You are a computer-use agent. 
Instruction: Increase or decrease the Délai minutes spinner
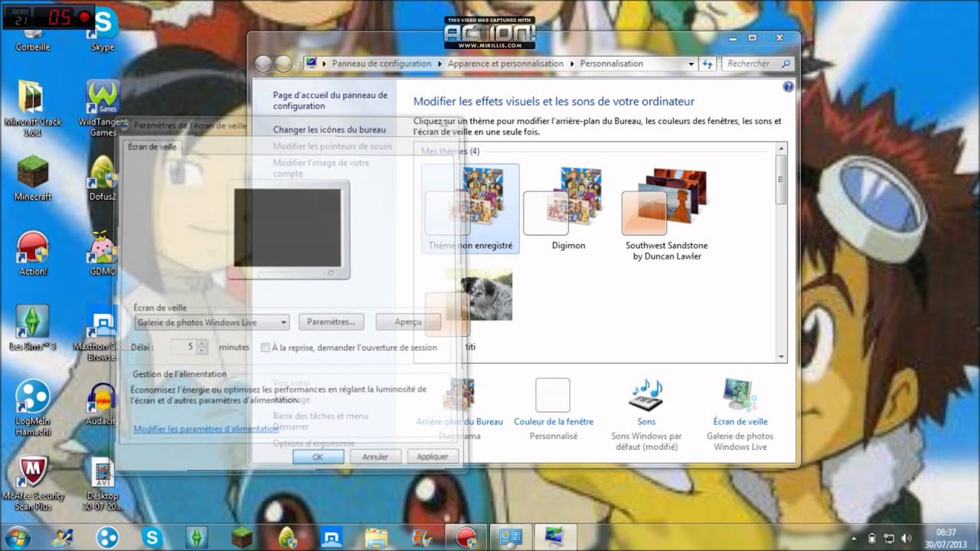[202, 347]
